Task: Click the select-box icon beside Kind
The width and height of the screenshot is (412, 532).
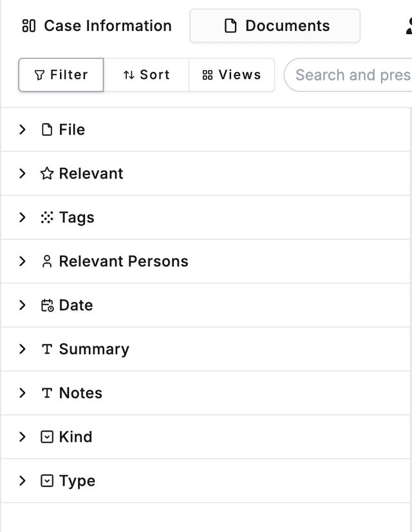Action: pyautogui.click(x=46, y=437)
